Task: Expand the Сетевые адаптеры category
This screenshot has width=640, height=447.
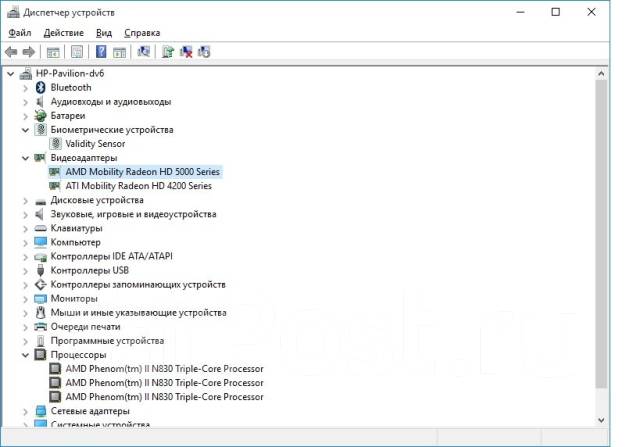Action: 25,411
